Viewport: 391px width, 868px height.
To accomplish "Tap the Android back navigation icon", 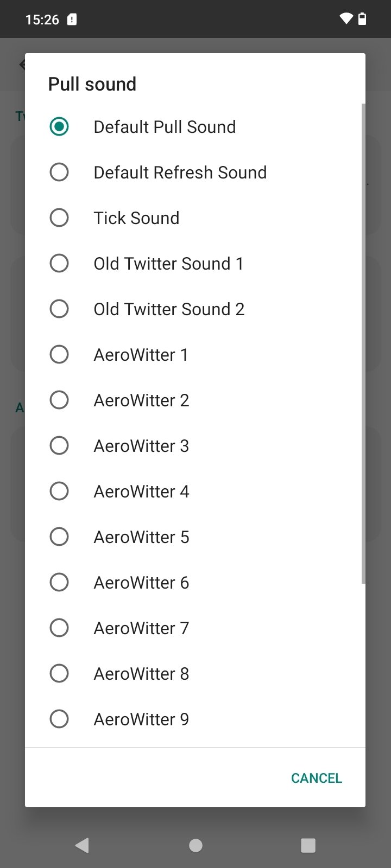I will click(82, 845).
